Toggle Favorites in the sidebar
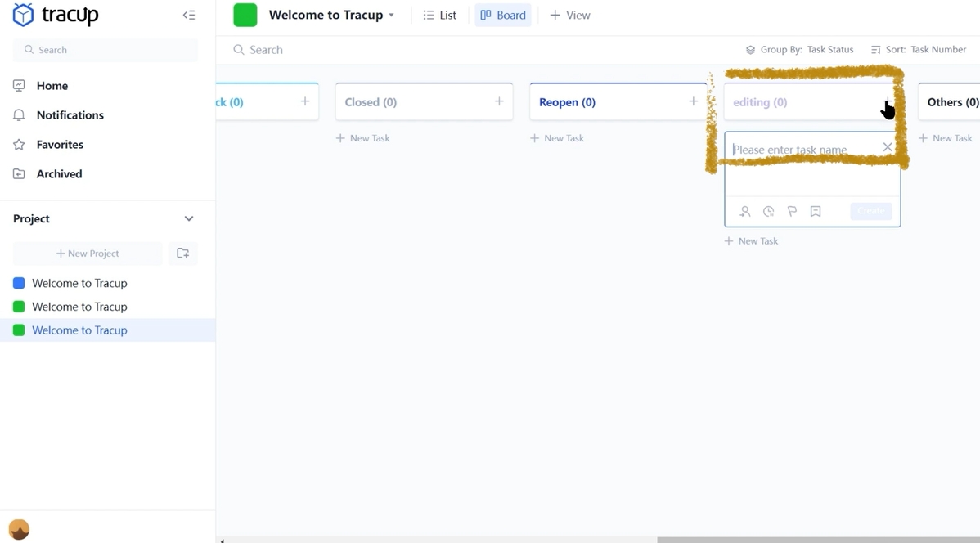 click(59, 144)
